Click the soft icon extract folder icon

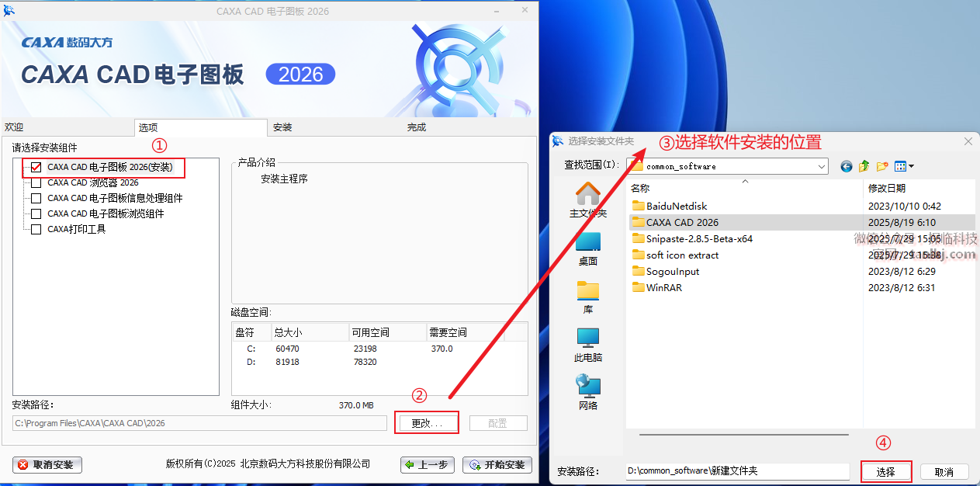639,255
